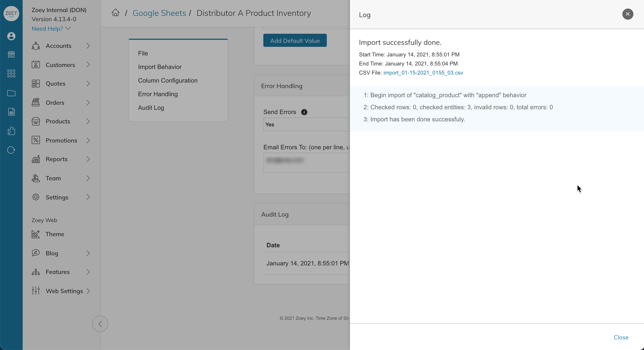Close the Log panel with the X button
644x350 pixels.
coord(628,14)
